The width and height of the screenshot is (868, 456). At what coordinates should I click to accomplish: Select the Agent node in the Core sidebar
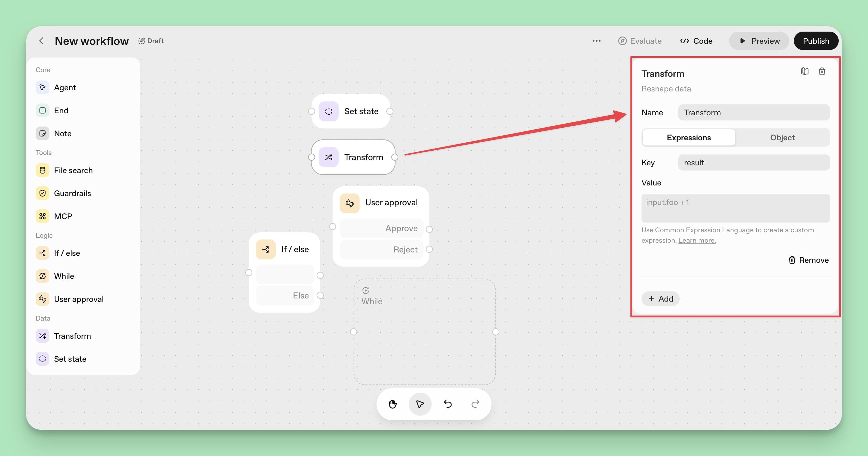(65, 87)
